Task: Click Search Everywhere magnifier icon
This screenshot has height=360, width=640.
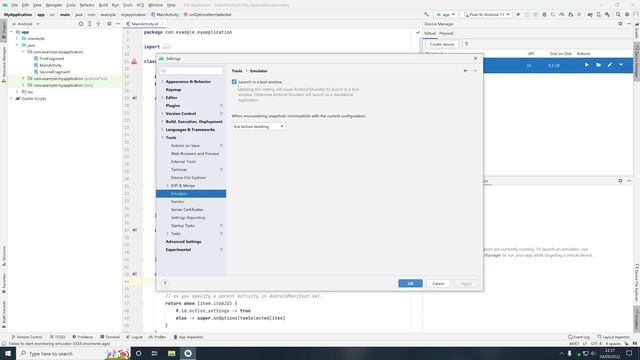Action: click(618, 14)
